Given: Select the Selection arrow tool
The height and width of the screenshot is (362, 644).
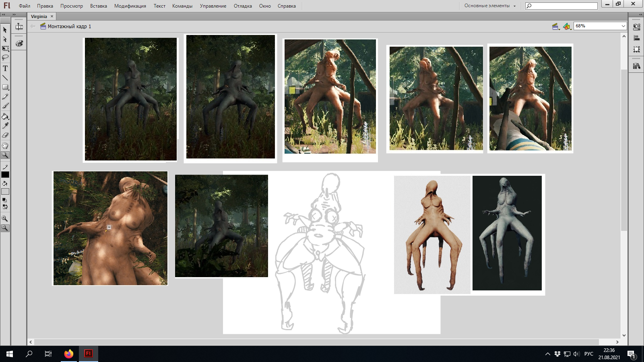Looking at the screenshot, I should coord(5,30).
